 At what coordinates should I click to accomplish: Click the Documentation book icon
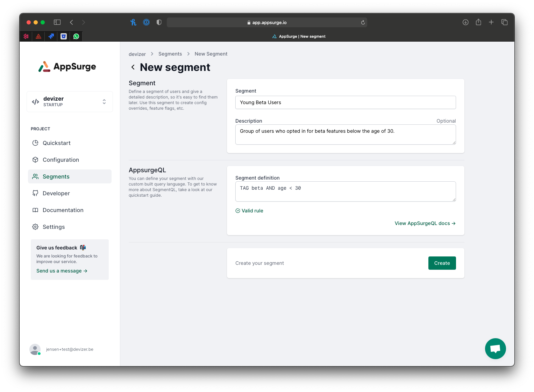pyautogui.click(x=35, y=210)
